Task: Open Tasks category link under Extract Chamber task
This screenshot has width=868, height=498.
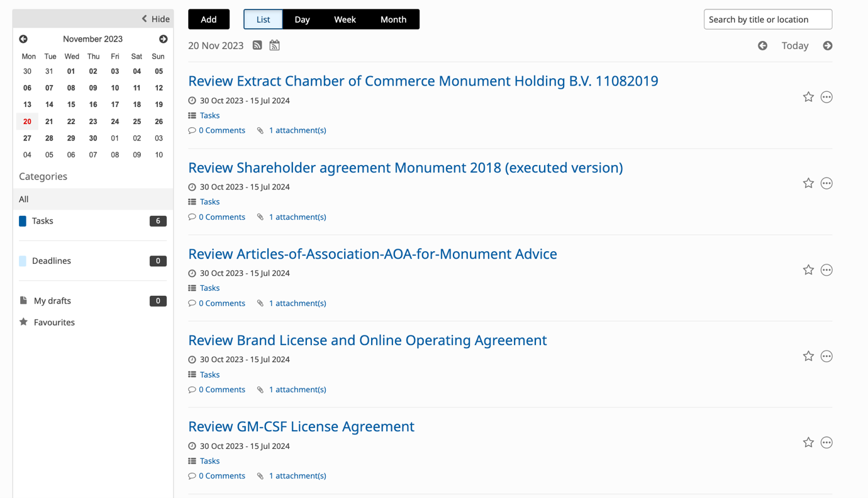Action: point(209,115)
